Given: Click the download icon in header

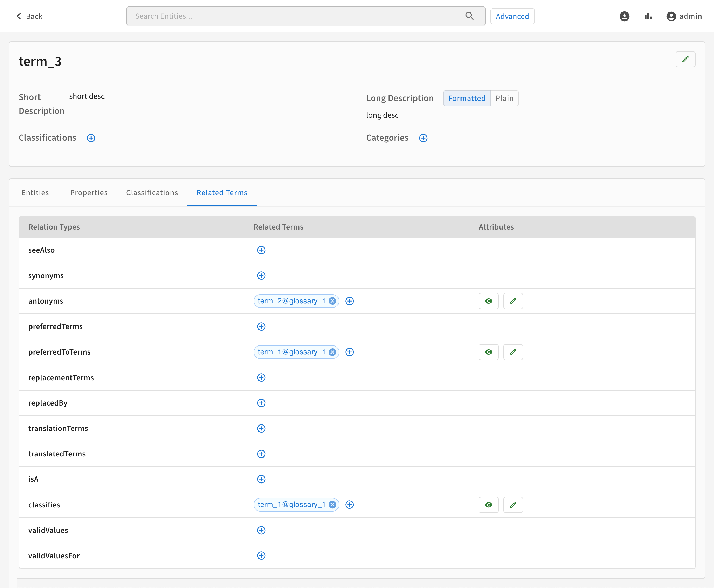Looking at the screenshot, I should click(624, 16).
